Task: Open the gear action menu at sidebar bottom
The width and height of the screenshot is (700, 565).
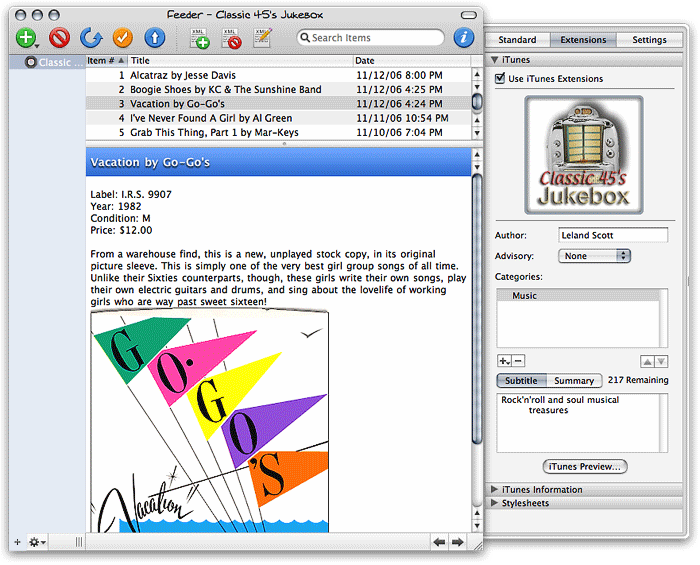Action: (x=37, y=542)
